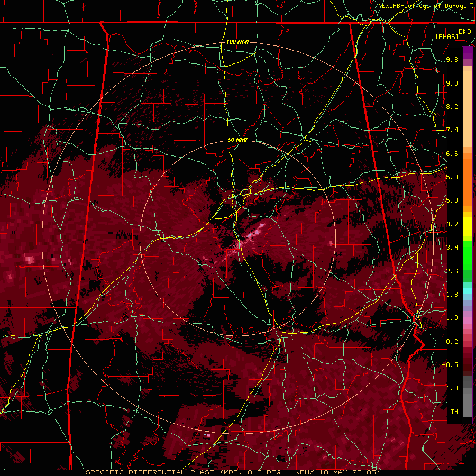476x476 pixels.
Task: Click the 50 NMI range ring label
Action: pos(237,140)
